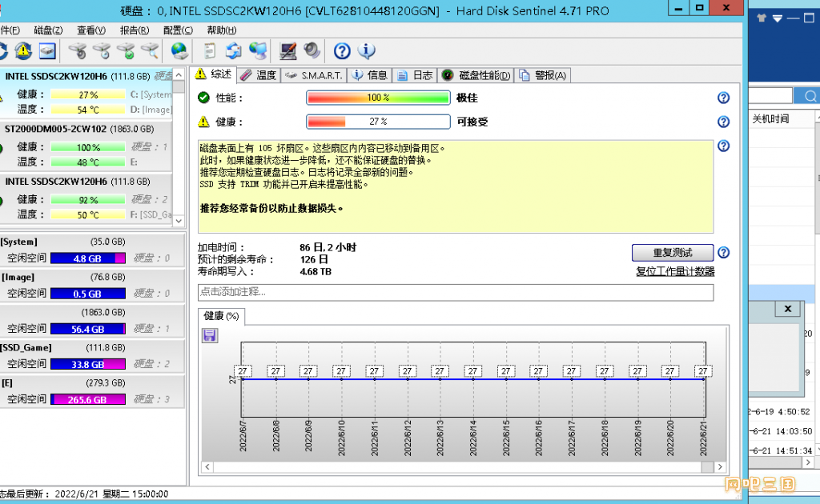Click the refresh with warning toolbar icon
This screenshot has width=820, height=504.
coord(23,50)
